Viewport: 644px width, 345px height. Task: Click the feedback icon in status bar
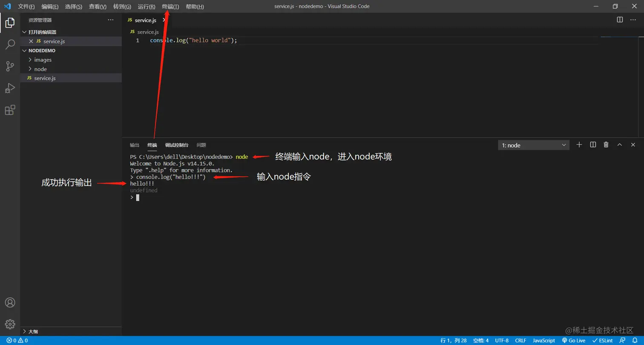tap(622, 340)
